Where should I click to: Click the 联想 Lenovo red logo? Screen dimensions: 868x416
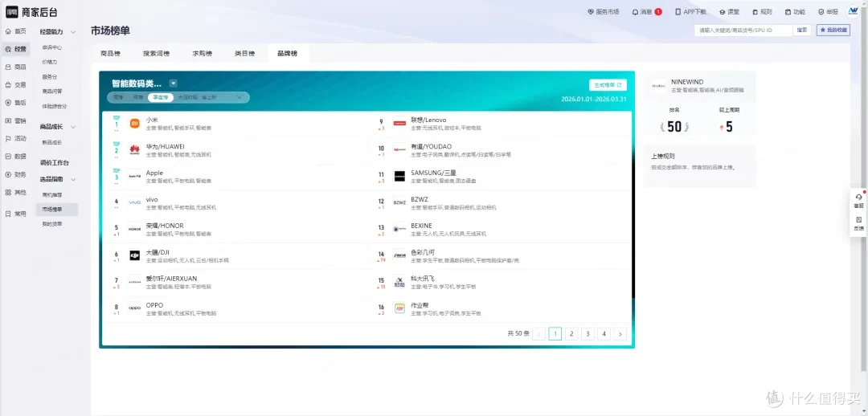399,124
